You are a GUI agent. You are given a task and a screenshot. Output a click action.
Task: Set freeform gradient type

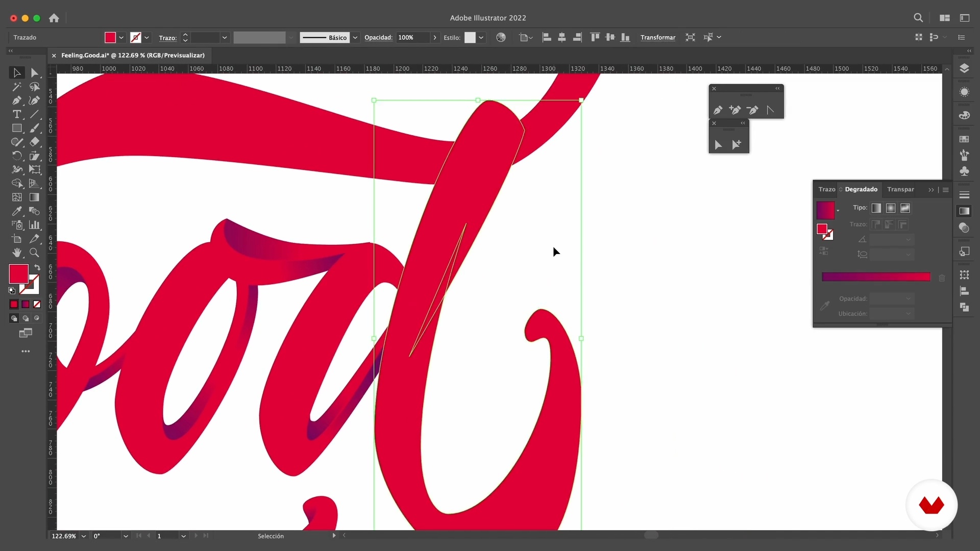click(905, 208)
